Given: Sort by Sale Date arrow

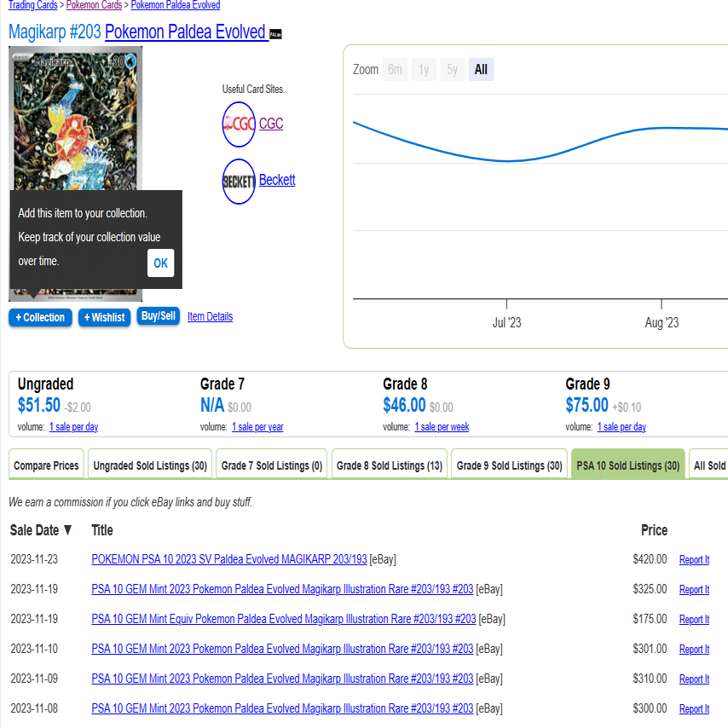Looking at the screenshot, I should coord(68,529).
